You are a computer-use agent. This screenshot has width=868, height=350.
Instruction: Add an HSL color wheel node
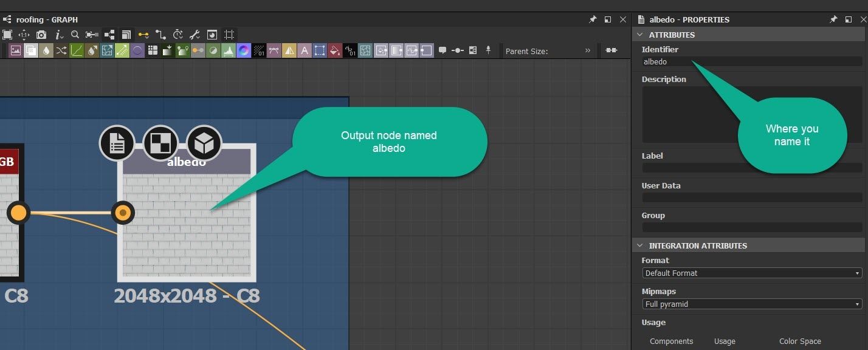(244, 51)
